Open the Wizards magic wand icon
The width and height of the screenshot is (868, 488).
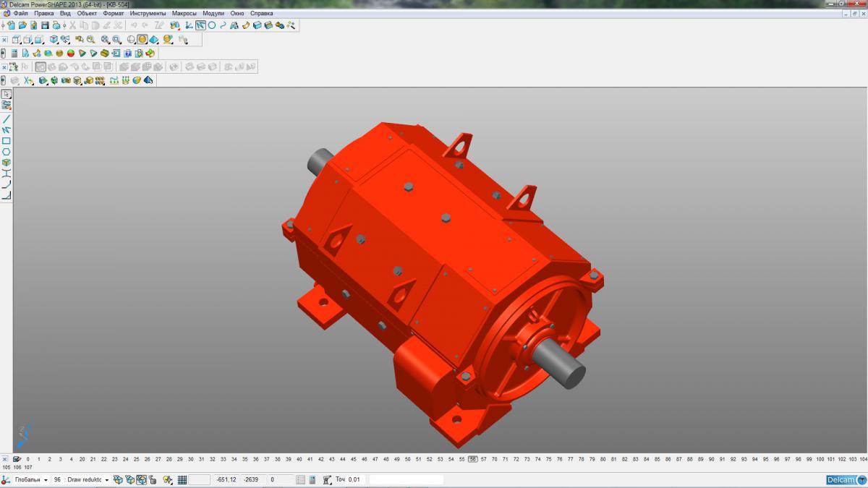pyautogui.click(x=291, y=25)
